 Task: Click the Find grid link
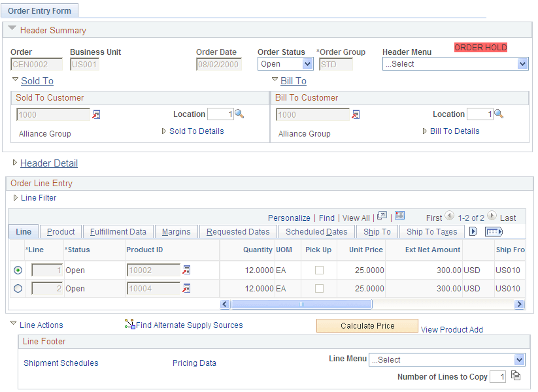(x=327, y=218)
